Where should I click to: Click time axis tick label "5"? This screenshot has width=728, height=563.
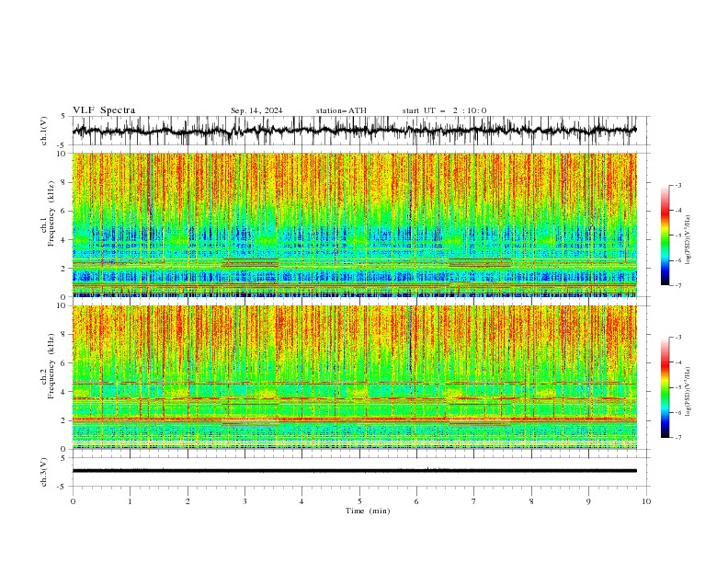359,501
